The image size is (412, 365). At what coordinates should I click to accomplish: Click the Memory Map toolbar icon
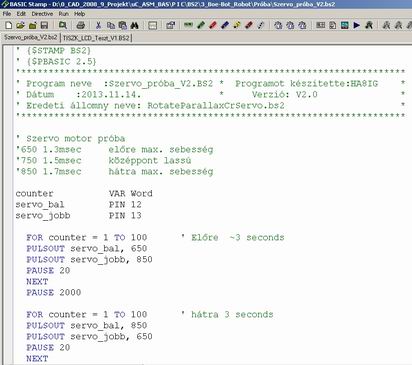[345, 25]
